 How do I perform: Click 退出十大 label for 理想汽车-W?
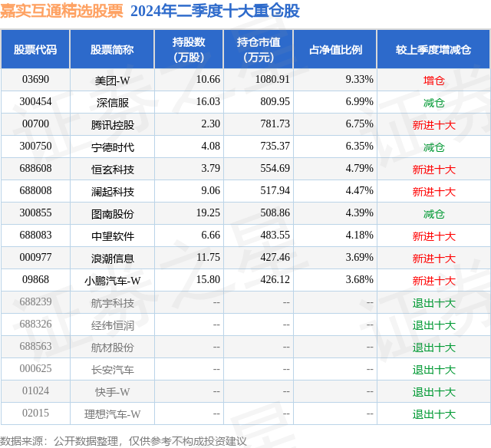pos(433,414)
